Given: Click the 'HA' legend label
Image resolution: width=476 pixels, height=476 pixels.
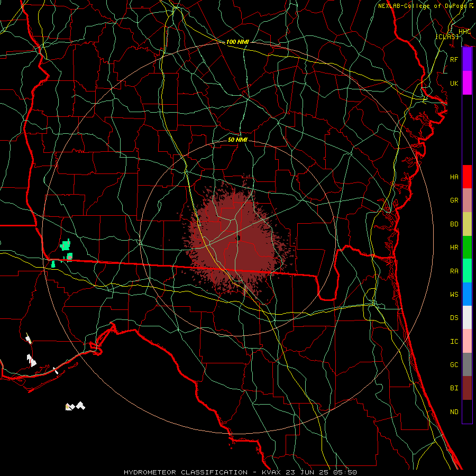Looking at the screenshot, I should pos(454,177).
